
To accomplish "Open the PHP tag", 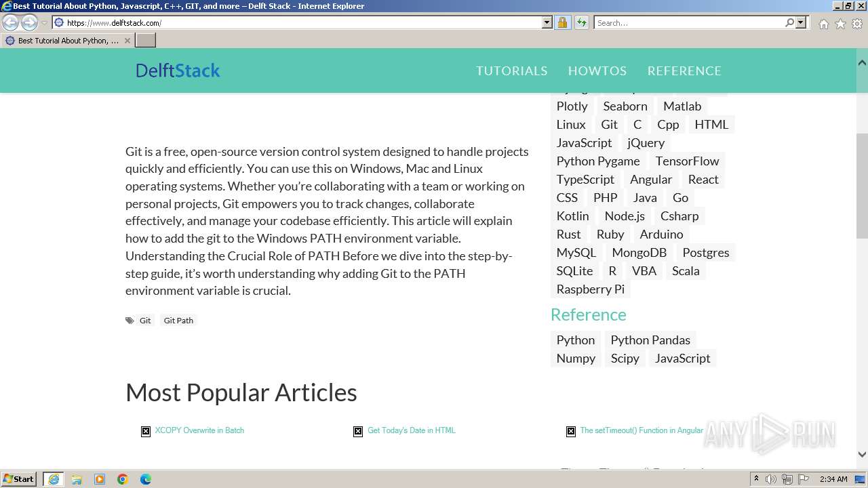I will pyautogui.click(x=606, y=197).
